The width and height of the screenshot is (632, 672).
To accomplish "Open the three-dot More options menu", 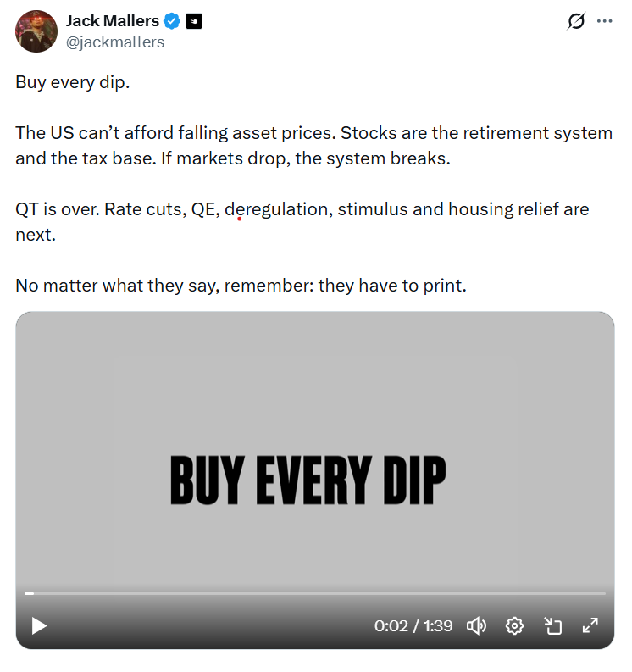I will tap(604, 22).
